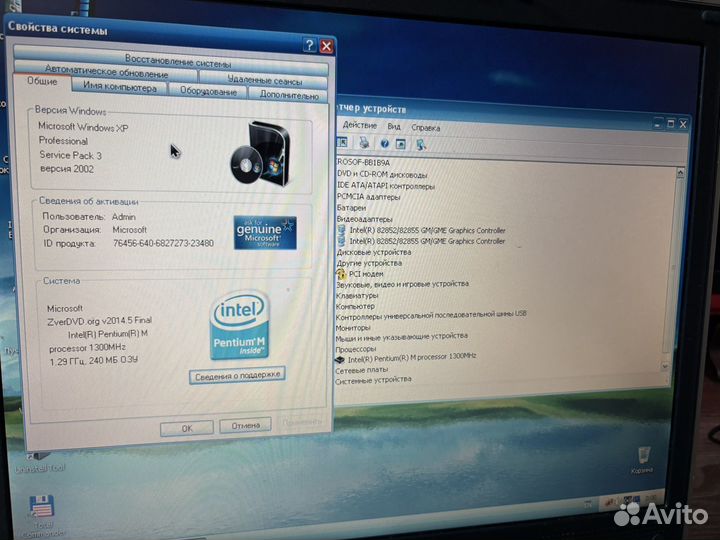Click the Microsoft Windows XP text line
Viewport: 720px width, 540px height.
tap(83, 126)
